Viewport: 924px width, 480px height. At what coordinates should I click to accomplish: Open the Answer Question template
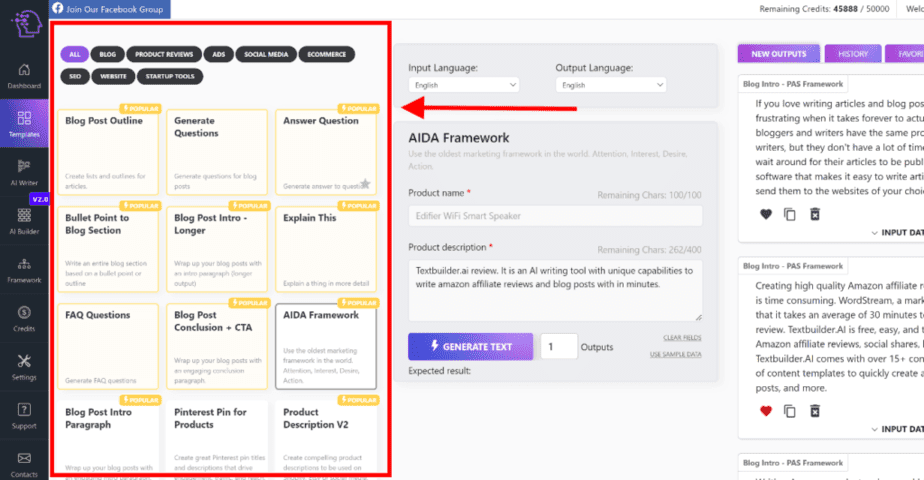[x=326, y=152]
